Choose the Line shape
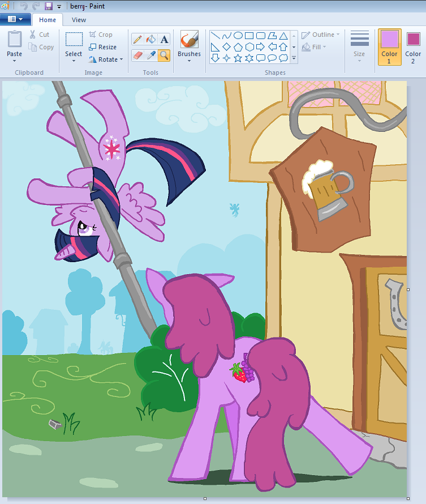This screenshot has height=504, width=426. point(215,36)
